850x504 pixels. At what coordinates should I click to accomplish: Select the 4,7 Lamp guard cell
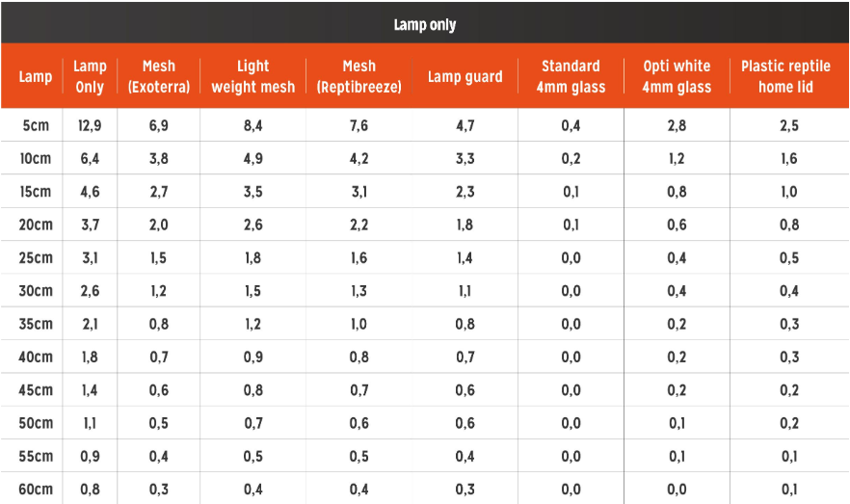pyautogui.click(x=465, y=125)
